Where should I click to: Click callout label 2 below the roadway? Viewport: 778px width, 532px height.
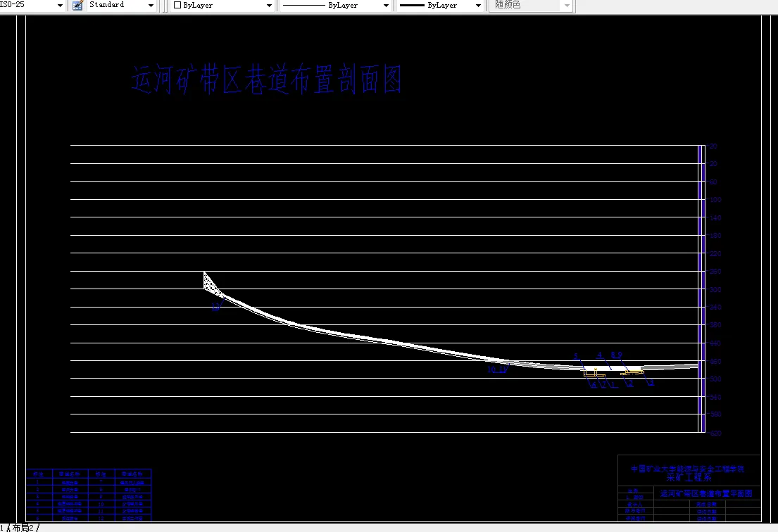(630, 384)
